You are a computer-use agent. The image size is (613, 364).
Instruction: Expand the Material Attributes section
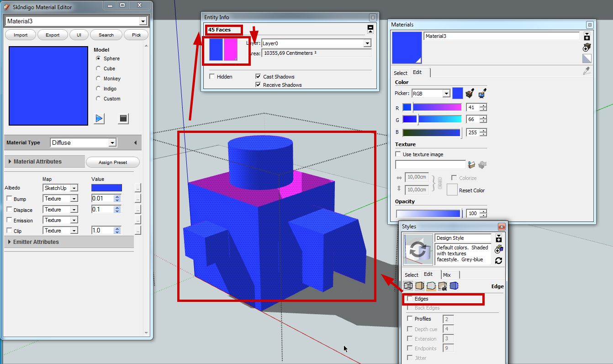point(10,162)
